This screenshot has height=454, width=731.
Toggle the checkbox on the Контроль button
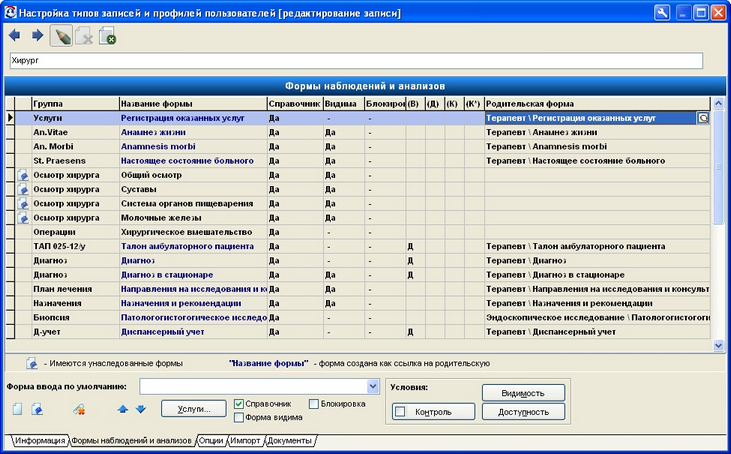tap(400, 412)
